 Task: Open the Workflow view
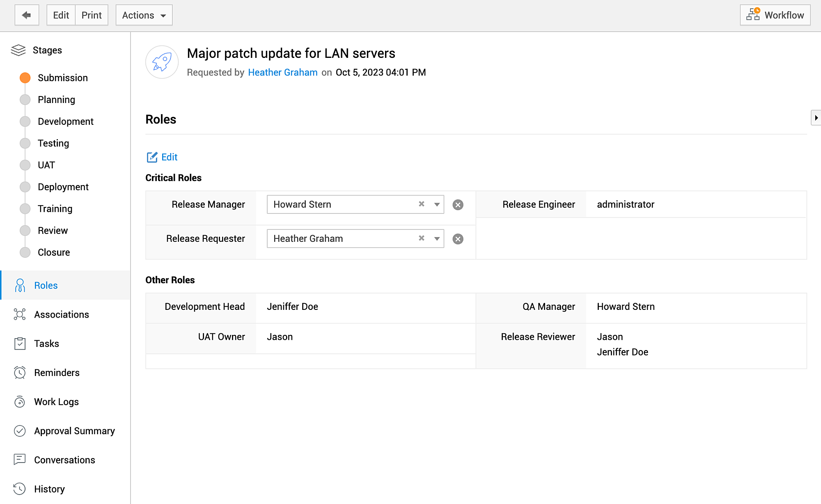775,15
